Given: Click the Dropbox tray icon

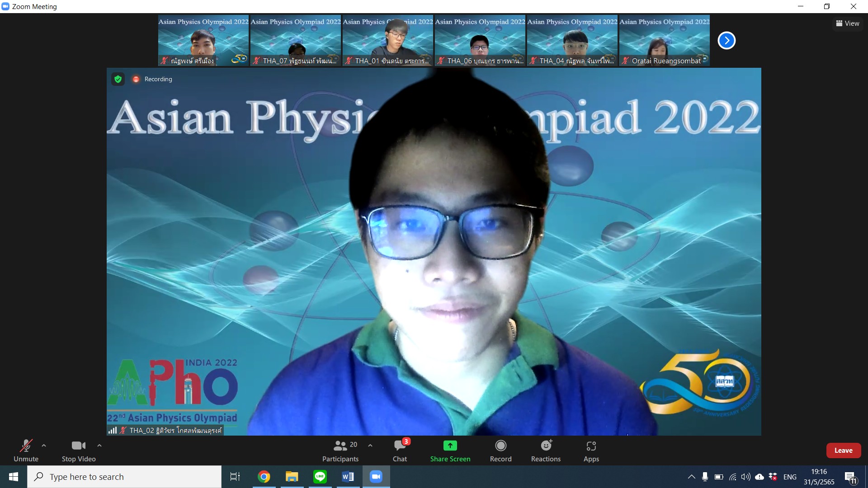Looking at the screenshot, I should (773, 477).
